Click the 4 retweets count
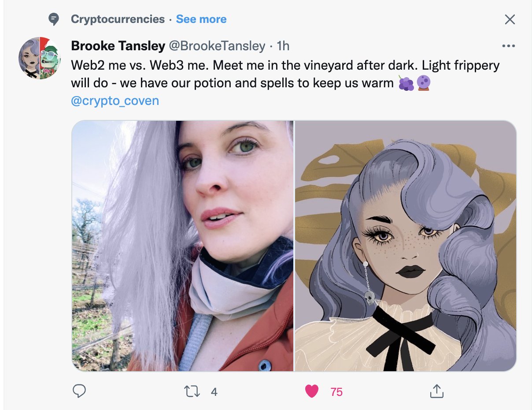 (x=214, y=391)
